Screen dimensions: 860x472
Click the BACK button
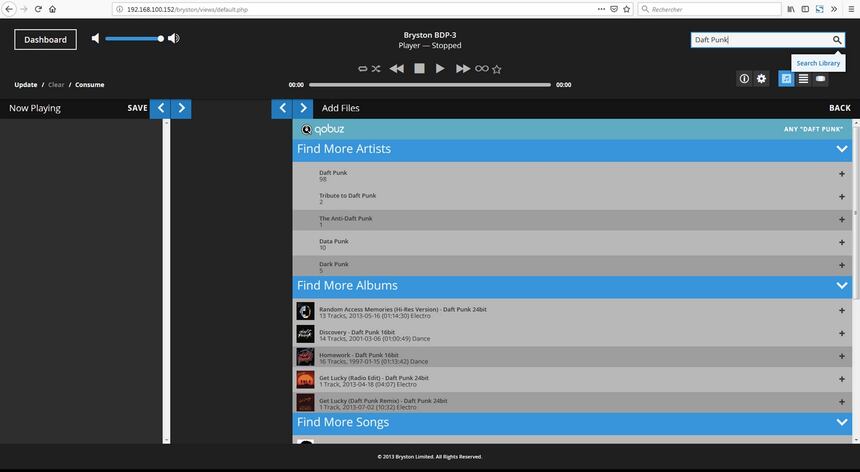point(840,108)
